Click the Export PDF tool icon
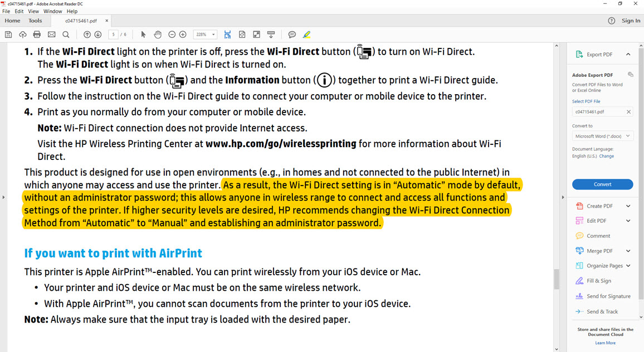The height and width of the screenshot is (352, 644). click(x=579, y=54)
